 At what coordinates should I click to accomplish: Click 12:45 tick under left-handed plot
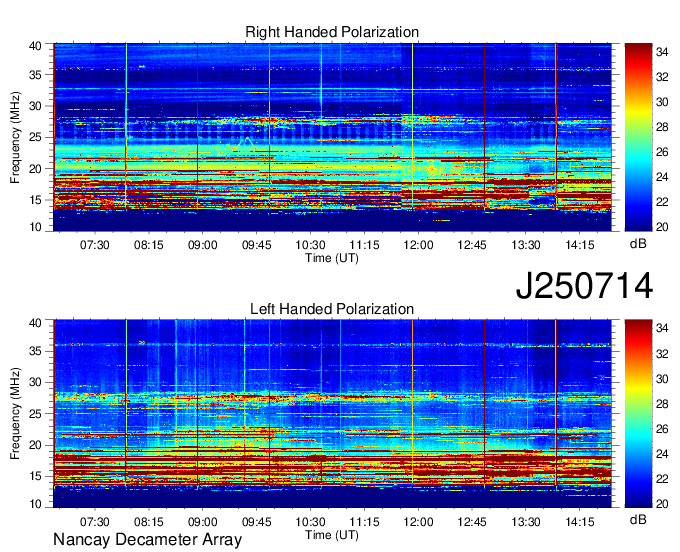point(472,522)
